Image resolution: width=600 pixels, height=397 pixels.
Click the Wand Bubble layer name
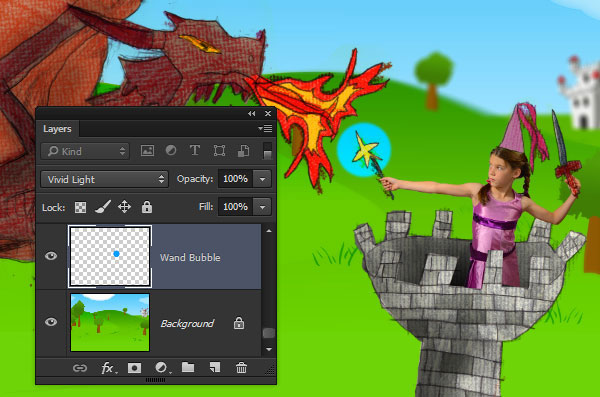point(190,258)
